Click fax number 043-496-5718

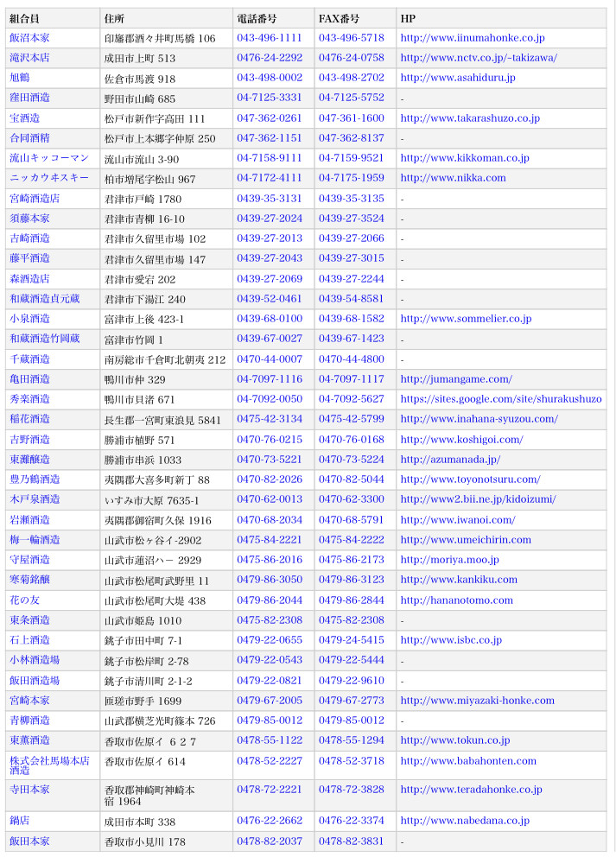click(352, 38)
